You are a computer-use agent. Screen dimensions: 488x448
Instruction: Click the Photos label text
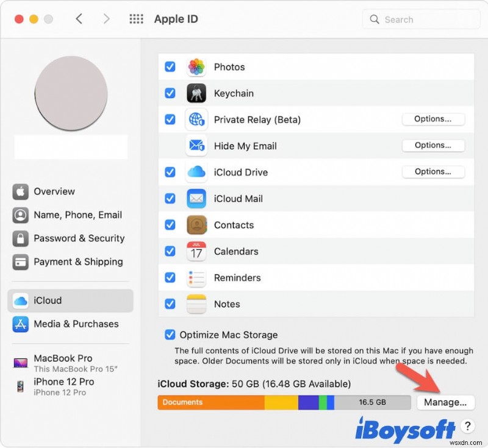pos(229,67)
